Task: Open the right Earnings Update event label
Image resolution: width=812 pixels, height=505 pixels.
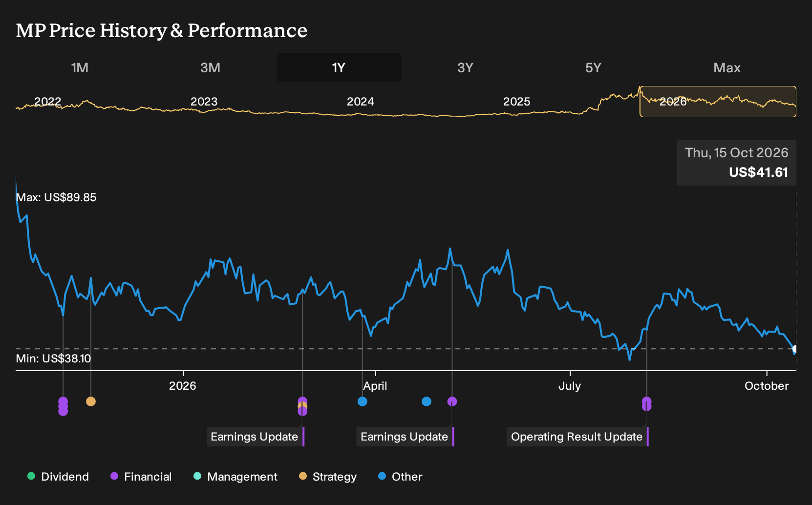Action: tap(405, 437)
